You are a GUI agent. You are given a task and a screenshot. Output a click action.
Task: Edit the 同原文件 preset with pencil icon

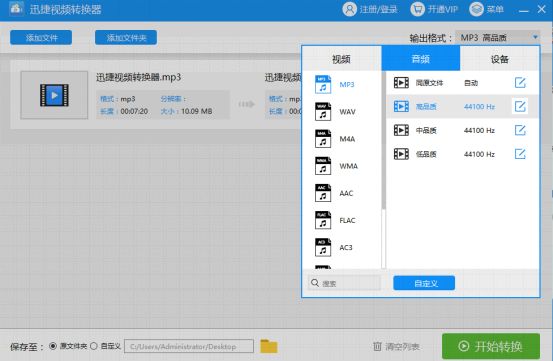520,83
